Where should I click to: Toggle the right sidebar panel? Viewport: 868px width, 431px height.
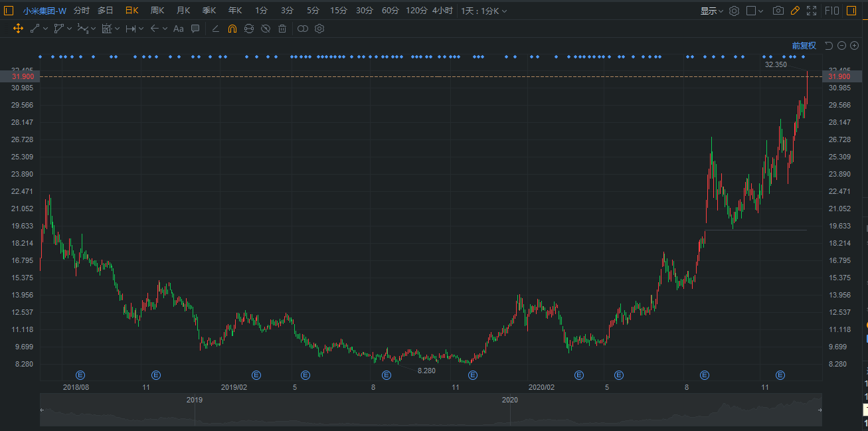pos(851,11)
